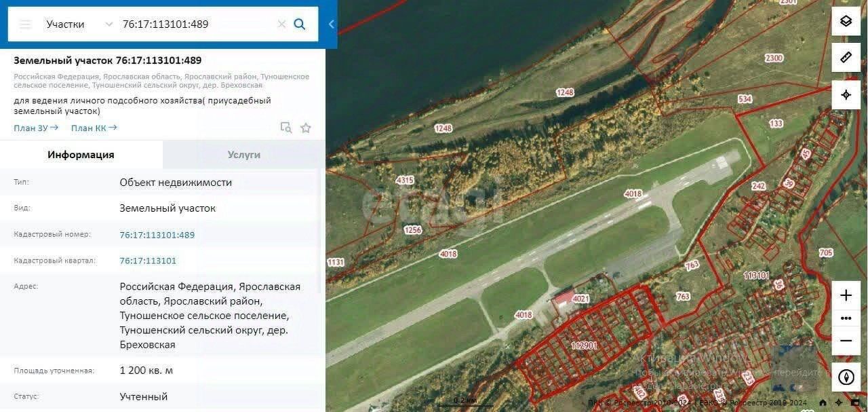
Task: Click parcel label 1131 on map
Action: 336,262
